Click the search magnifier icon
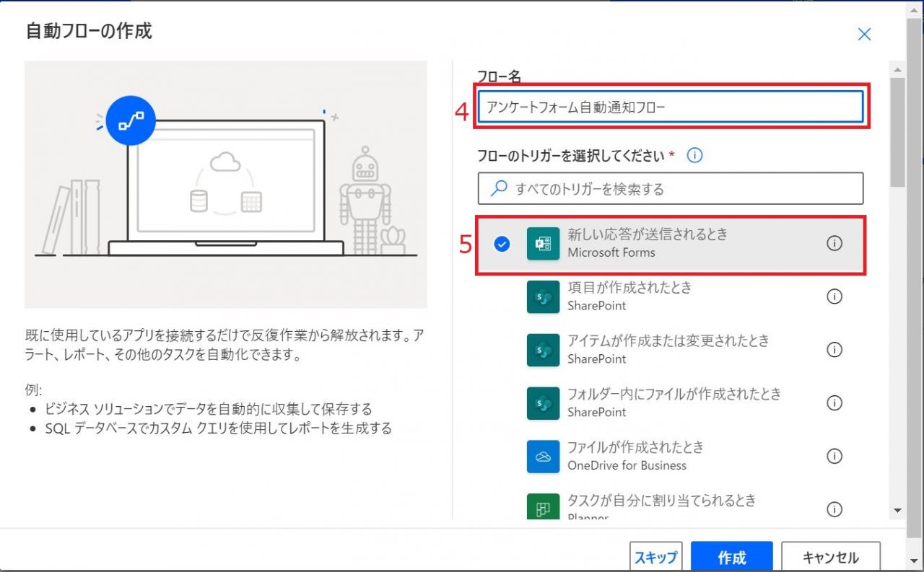Viewport: 924px width, 572px height. 499,189
